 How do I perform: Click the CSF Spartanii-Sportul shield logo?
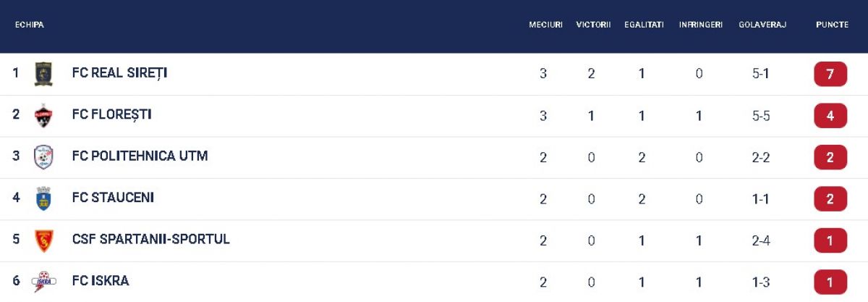tap(43, 240)
